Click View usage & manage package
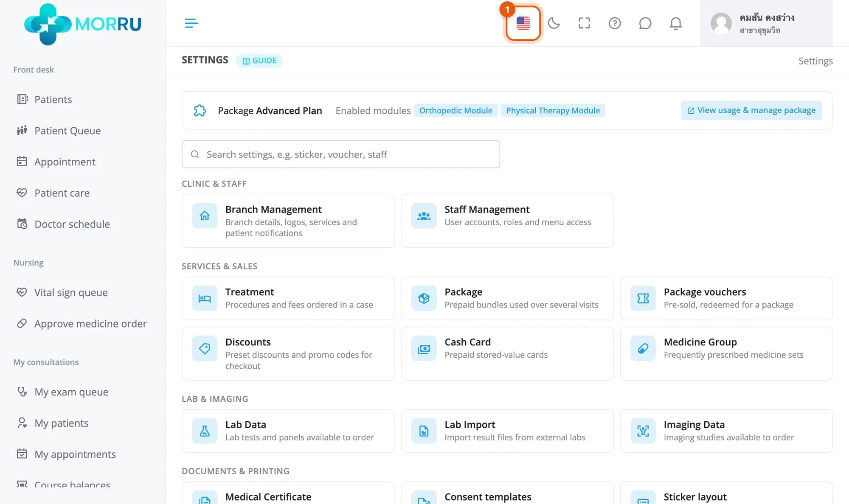The image size is (849, 504). 751,110
